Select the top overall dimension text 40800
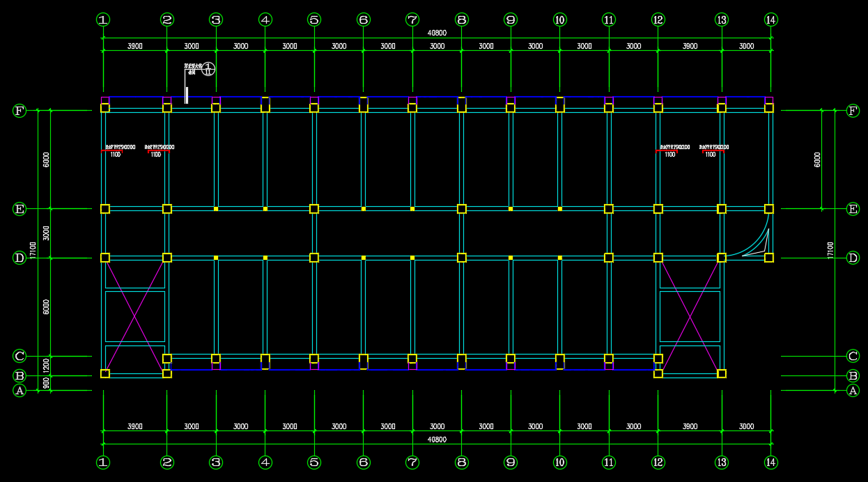Image resolution: width=868 pixels, height=482 pixels. point(437,33)
